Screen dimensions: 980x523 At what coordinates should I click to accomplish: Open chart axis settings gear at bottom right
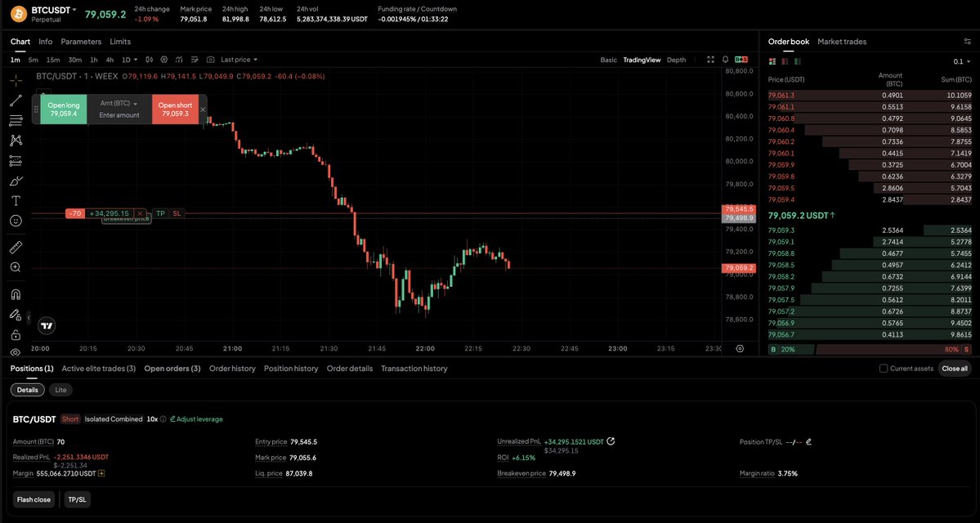click(740, 349)
